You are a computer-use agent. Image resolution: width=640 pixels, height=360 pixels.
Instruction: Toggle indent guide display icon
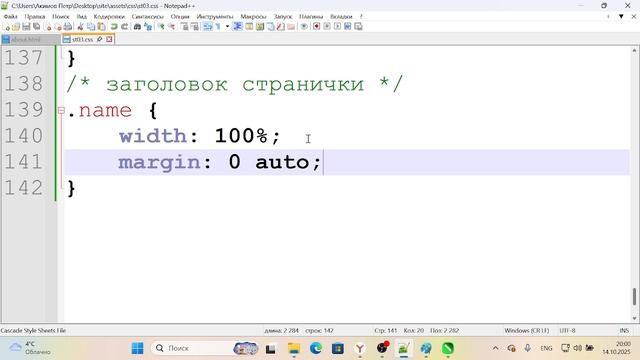238,27
